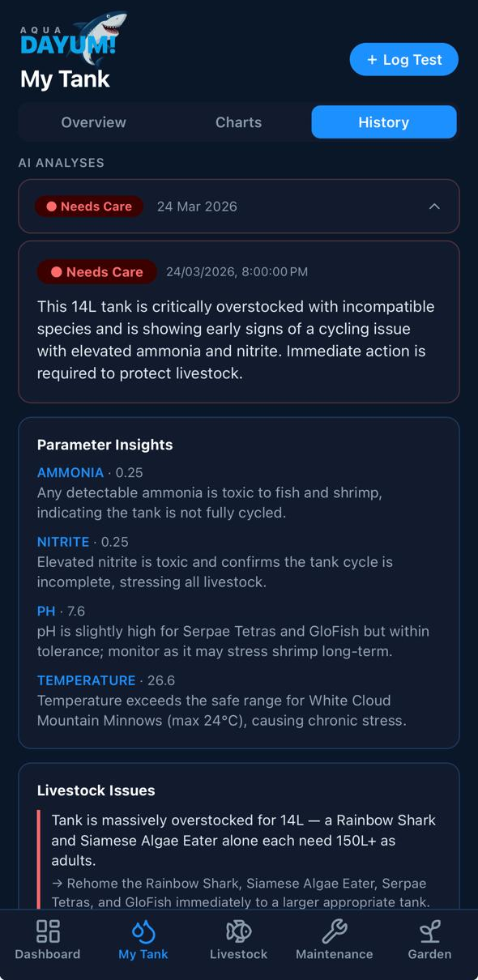
Task: Click the Needs Care badge in the header row
Action: (x=89, y=207)
